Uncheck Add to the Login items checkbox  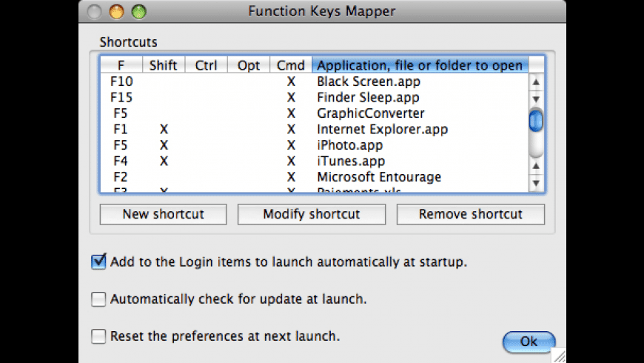pos(98,262)
